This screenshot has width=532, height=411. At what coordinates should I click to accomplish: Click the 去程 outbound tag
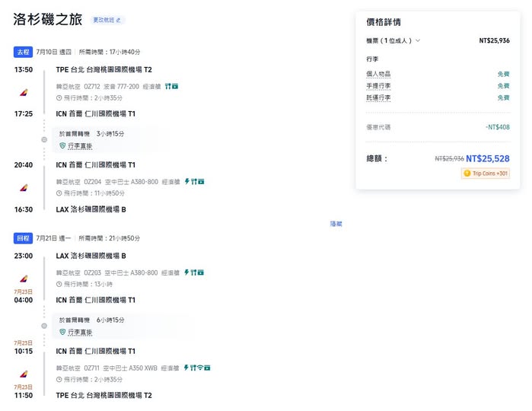23,52
